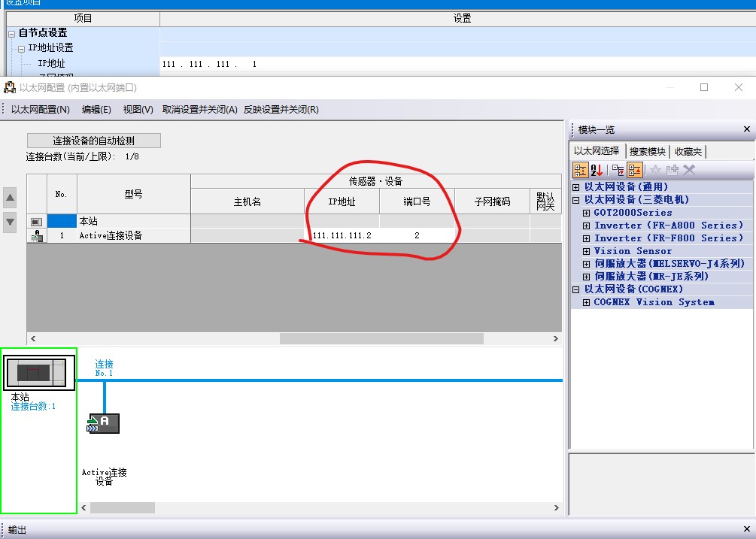
Task: Select the host station PLC icon in diagram
Action: point(38,373)
